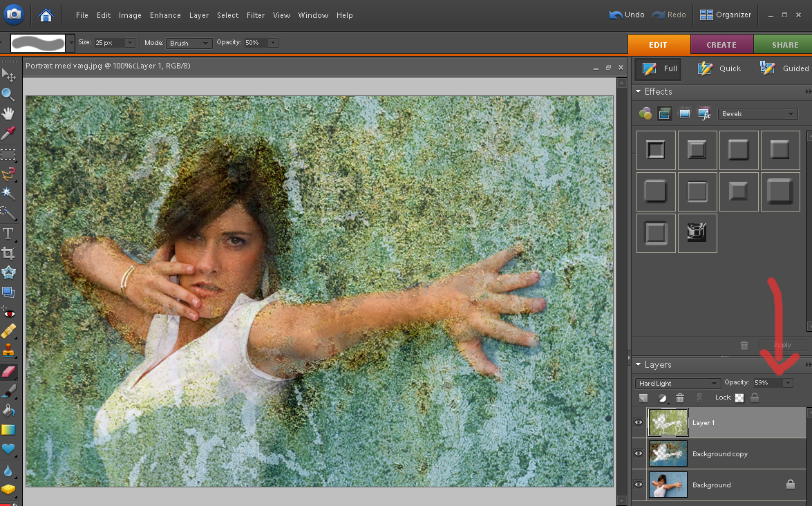This screenshot has height=506, width=812.
Task: Select the Zoom magnifier tool
Action: [8, 94]
